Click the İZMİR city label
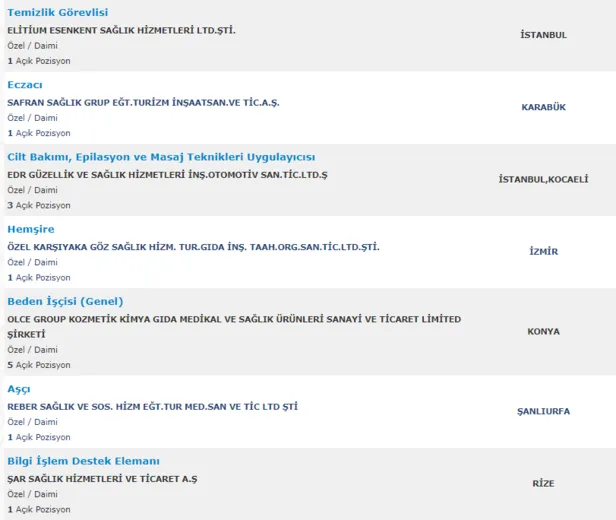This screenshot has width=616, height=520. 544,251
